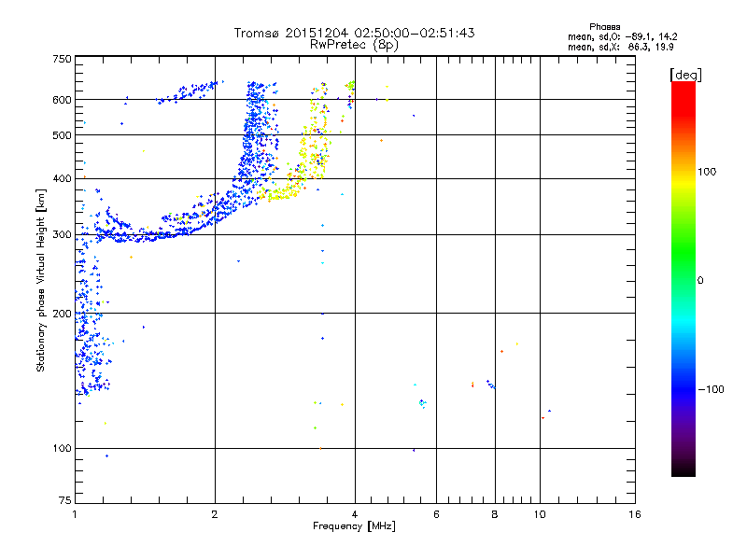The image size is (747, 560).
Task: Select the 'mean, sd,O: -89.1, 14.2' line
Action: pyautogui.click(x=622, y=36)
